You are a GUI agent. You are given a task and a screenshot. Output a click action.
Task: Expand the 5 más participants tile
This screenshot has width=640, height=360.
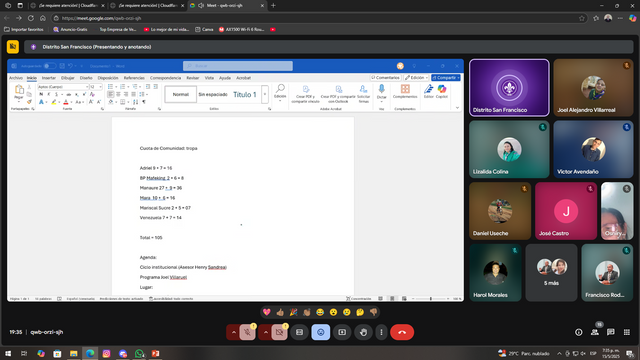(x=551, y=273)
